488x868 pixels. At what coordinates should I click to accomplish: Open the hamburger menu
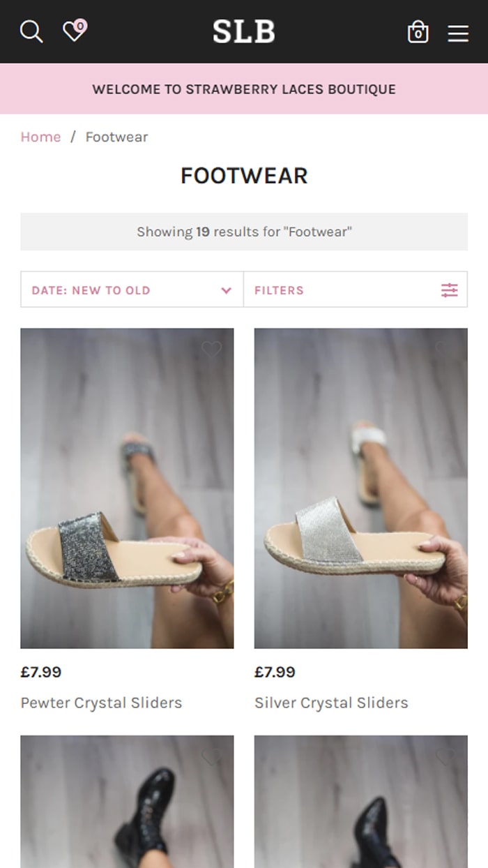pyautogui.click(x=458, y=33)
